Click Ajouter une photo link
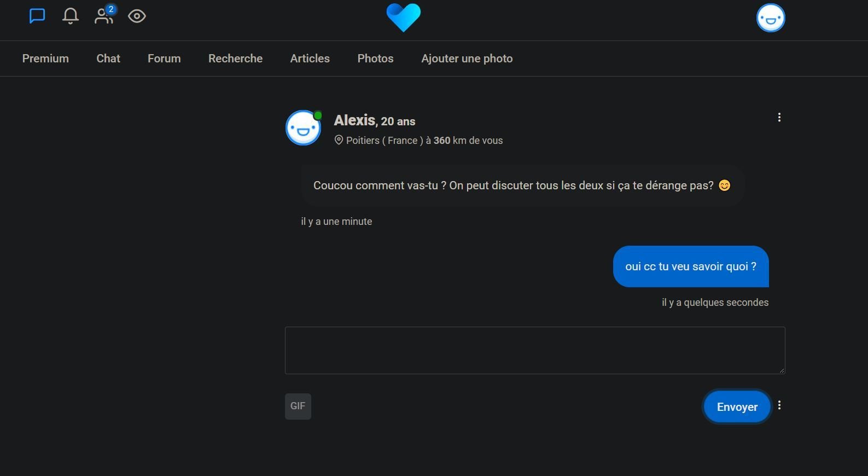This screenshot has height=476, width=868. pos(467,59)
